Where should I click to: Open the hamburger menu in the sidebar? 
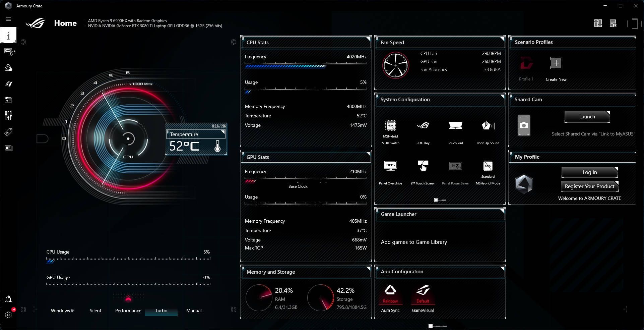coord(8,19)
